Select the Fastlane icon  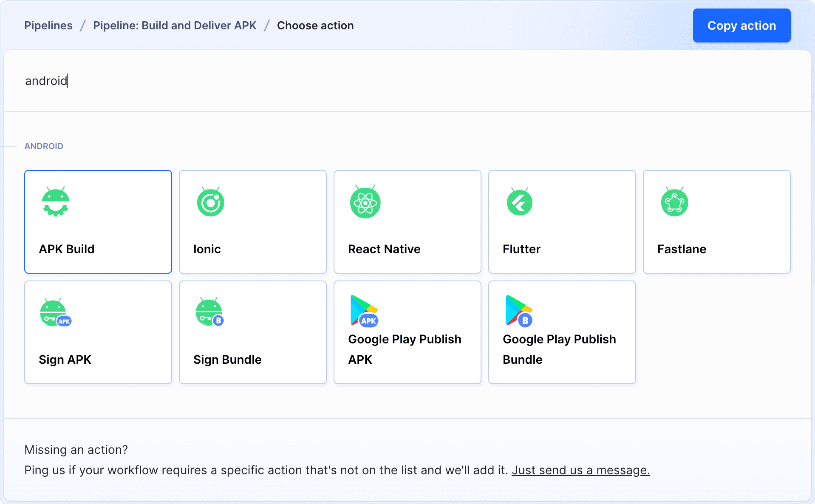674,202
